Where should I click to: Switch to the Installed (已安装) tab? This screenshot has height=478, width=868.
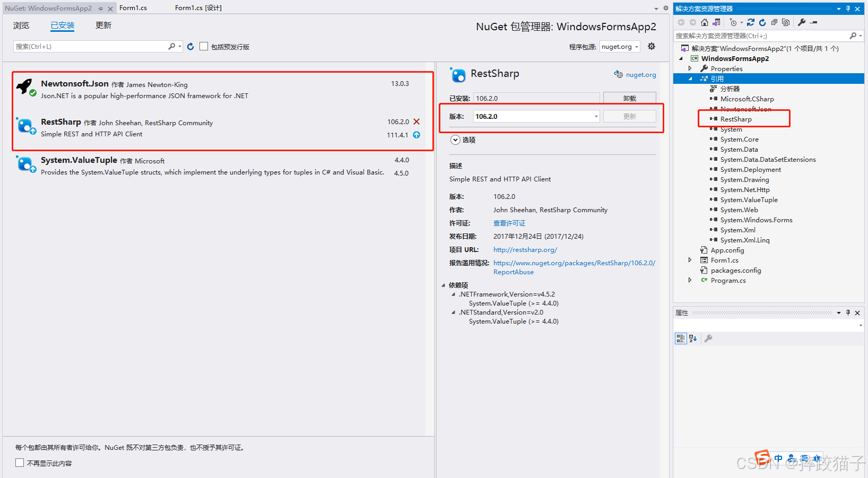coord(63,25)
